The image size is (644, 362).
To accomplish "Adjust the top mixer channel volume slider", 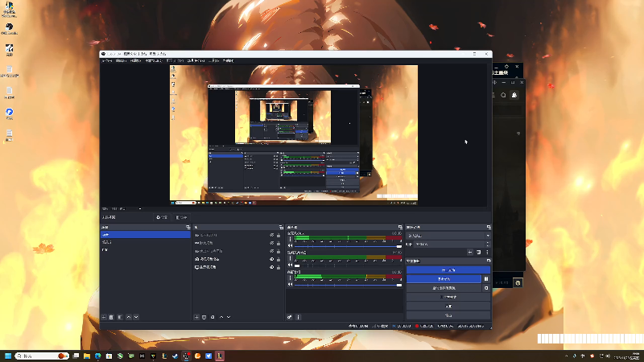I will (x=349, y=246).
